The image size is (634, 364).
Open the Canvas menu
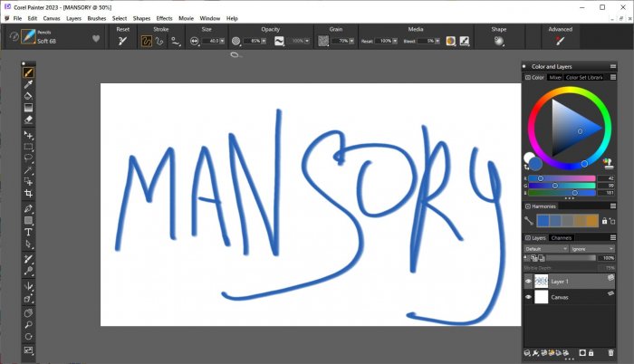coord(52,18)
